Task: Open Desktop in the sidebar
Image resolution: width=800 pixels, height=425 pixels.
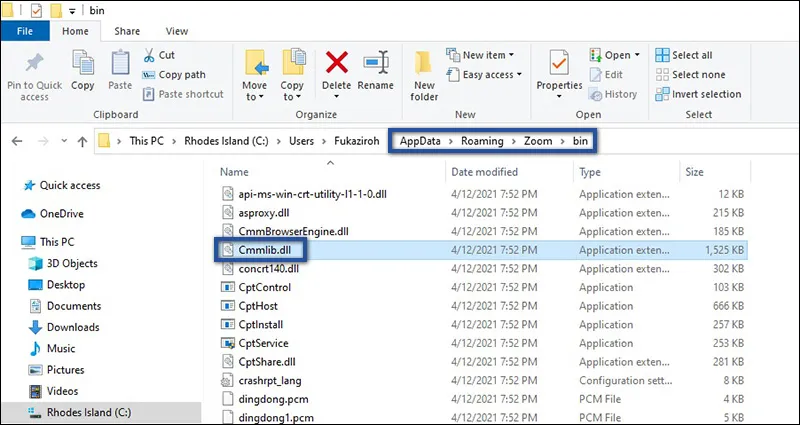Action: [57, 285]
